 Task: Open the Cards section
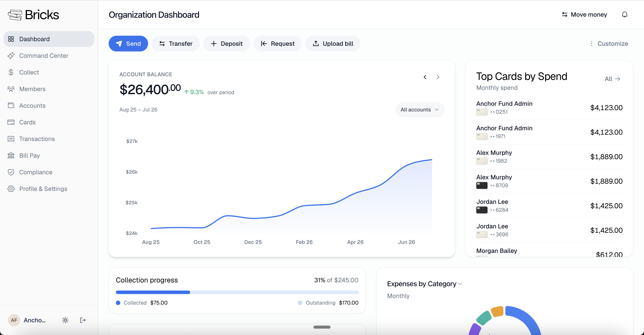[49, 122]
